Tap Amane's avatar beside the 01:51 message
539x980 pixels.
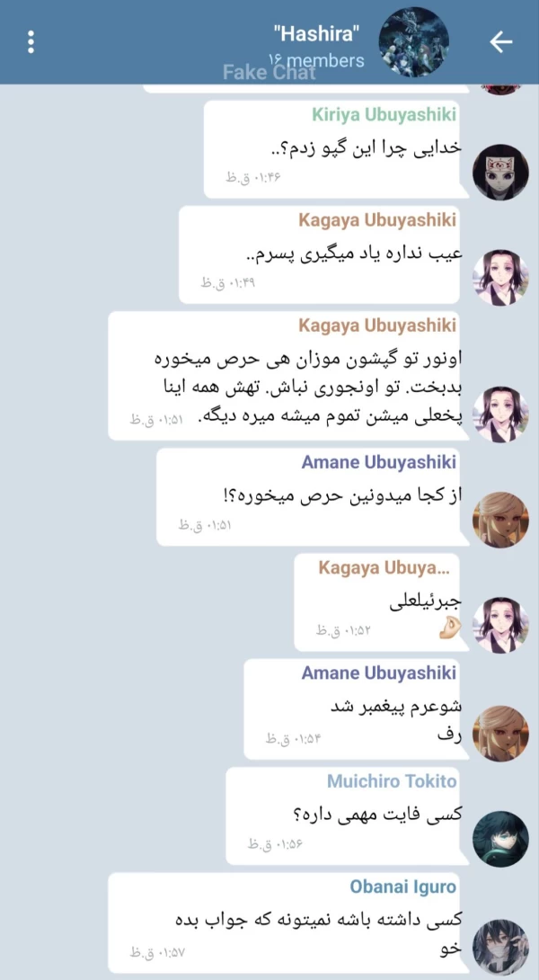[500, 520]
